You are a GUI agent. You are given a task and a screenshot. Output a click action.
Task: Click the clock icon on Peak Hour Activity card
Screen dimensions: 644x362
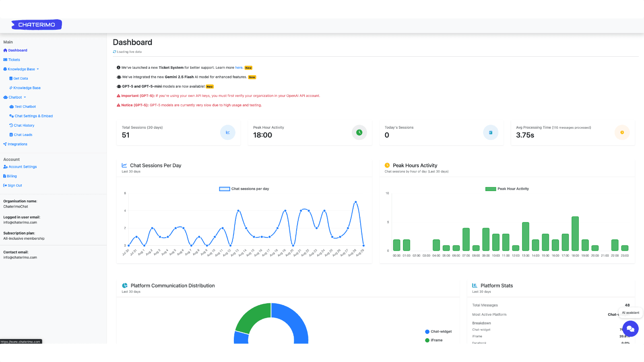(x=359, y=132)
